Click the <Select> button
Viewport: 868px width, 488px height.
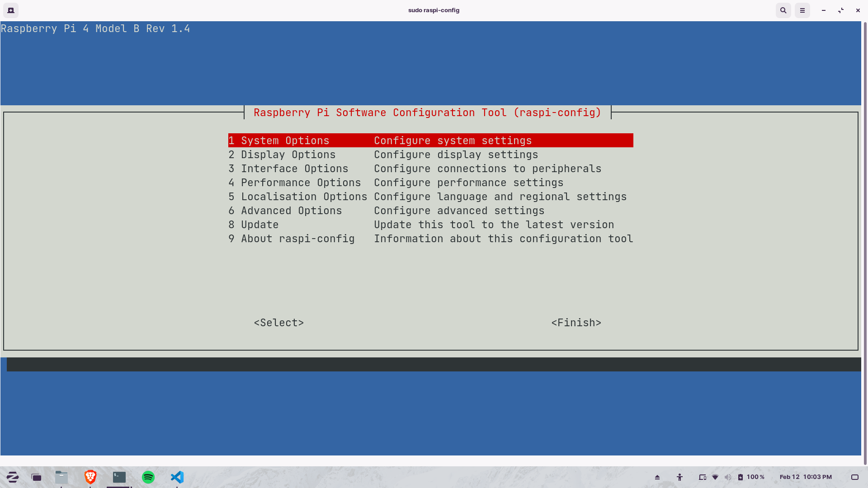point(279,323)
